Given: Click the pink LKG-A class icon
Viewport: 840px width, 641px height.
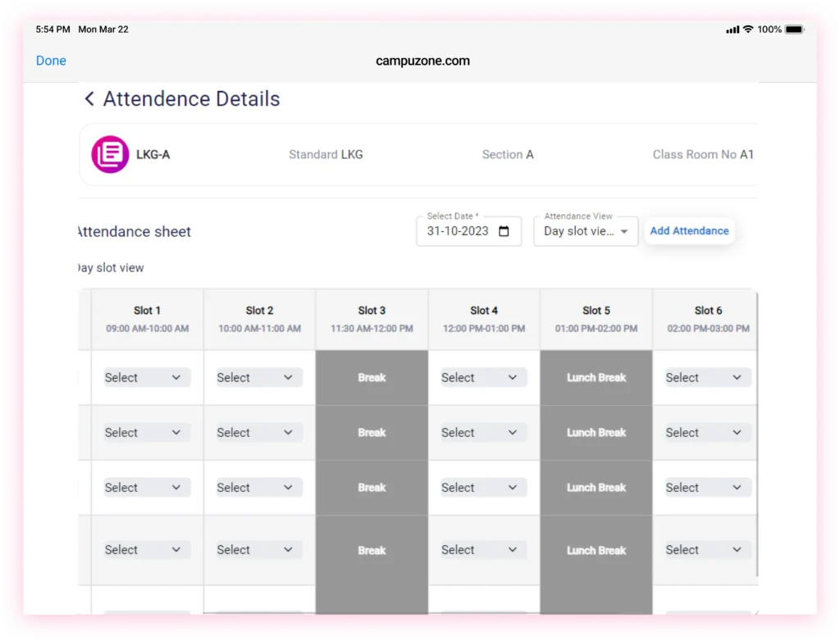Looking at the screenshot, I should (x=110, y=154).
